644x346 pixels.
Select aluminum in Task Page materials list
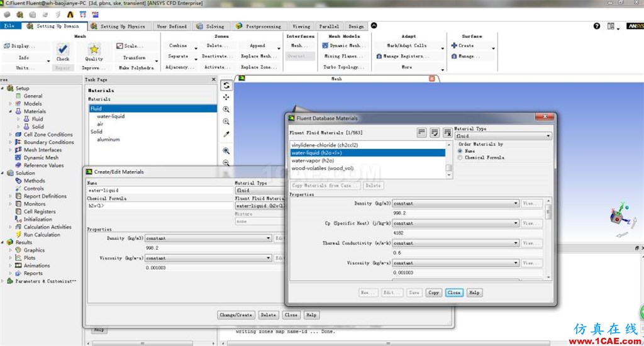[108, 139]
